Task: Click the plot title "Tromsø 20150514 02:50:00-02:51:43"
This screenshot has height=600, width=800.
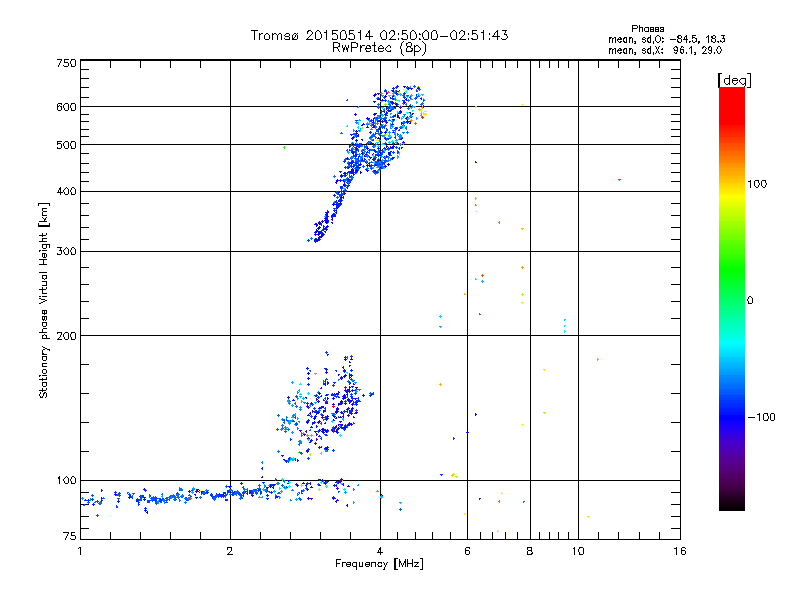Action: tap(379, 35)
